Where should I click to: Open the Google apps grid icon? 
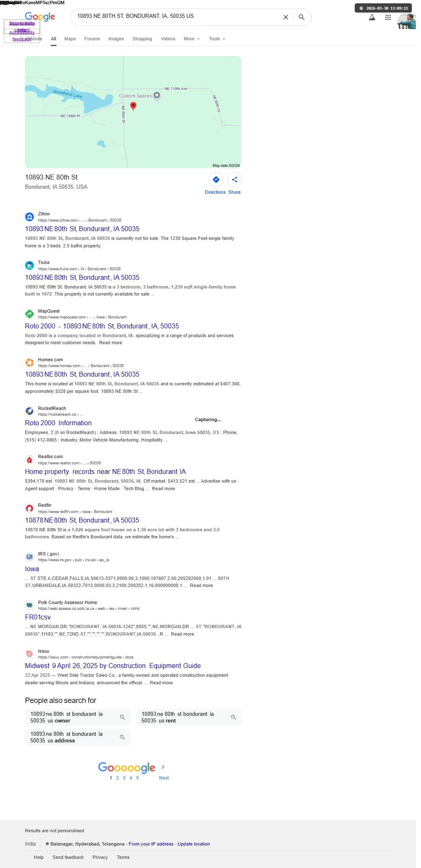coord(388,17)
